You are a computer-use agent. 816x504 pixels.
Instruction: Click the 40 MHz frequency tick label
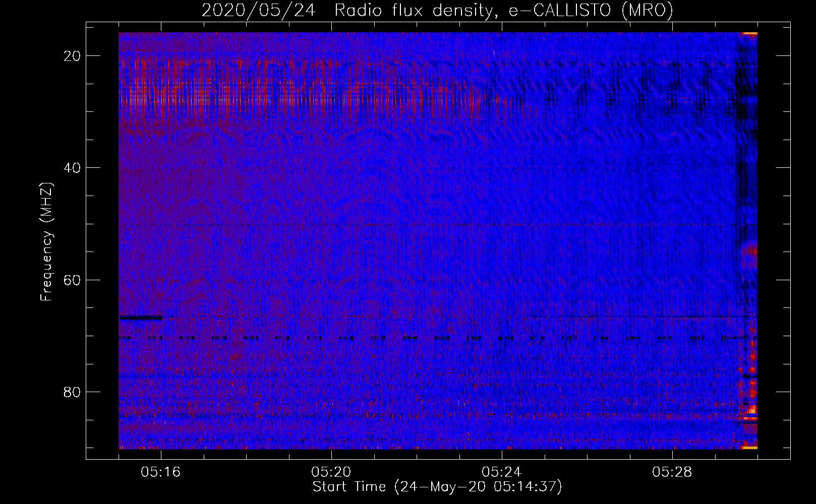point(73,168)
